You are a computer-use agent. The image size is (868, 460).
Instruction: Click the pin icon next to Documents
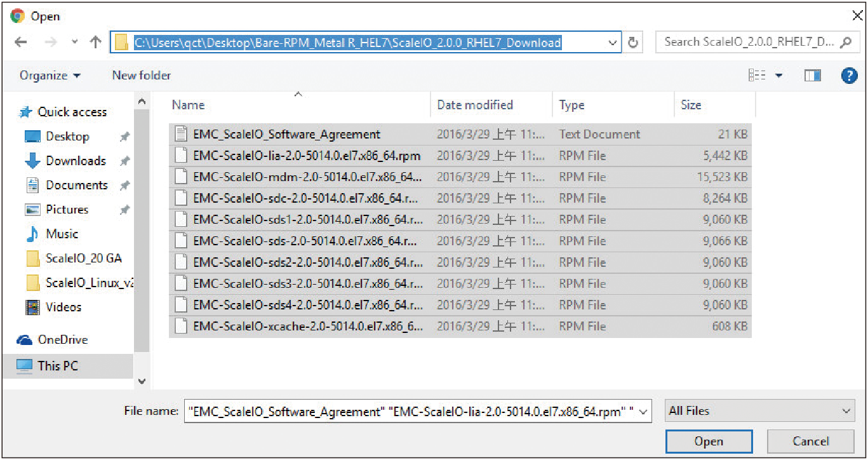[124, 186]
